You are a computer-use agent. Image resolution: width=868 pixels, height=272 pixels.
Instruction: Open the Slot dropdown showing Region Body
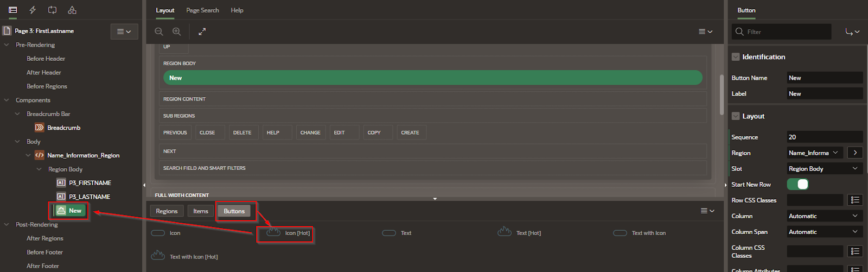825,169
